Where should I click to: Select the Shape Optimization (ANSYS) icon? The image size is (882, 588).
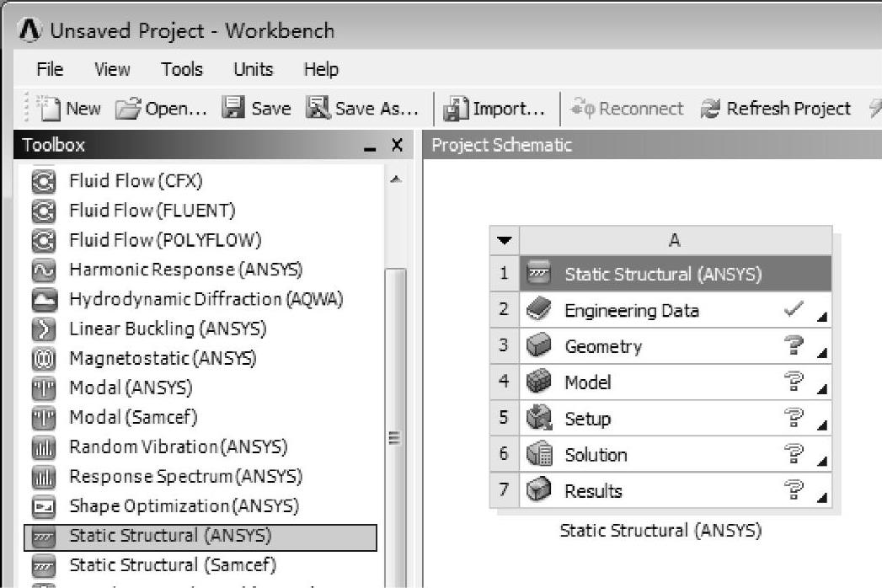(x=43, y=506)
